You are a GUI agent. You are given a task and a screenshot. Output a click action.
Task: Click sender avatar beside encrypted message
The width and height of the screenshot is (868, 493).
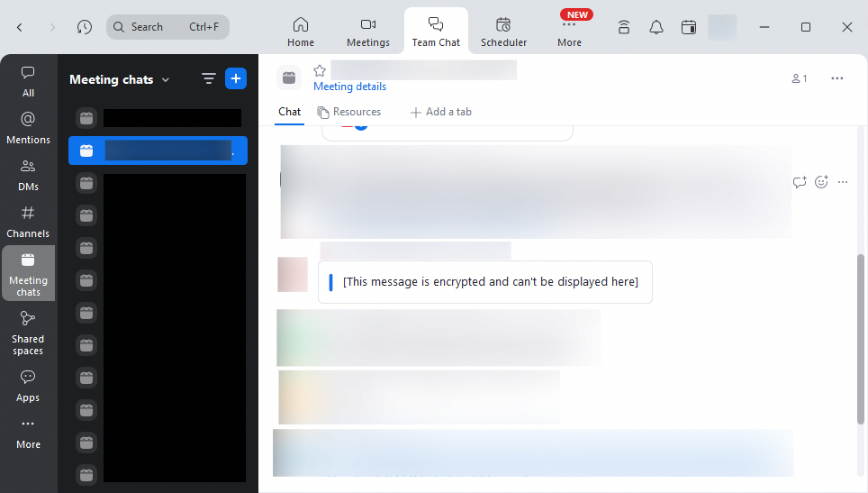(x=293, y=274)
